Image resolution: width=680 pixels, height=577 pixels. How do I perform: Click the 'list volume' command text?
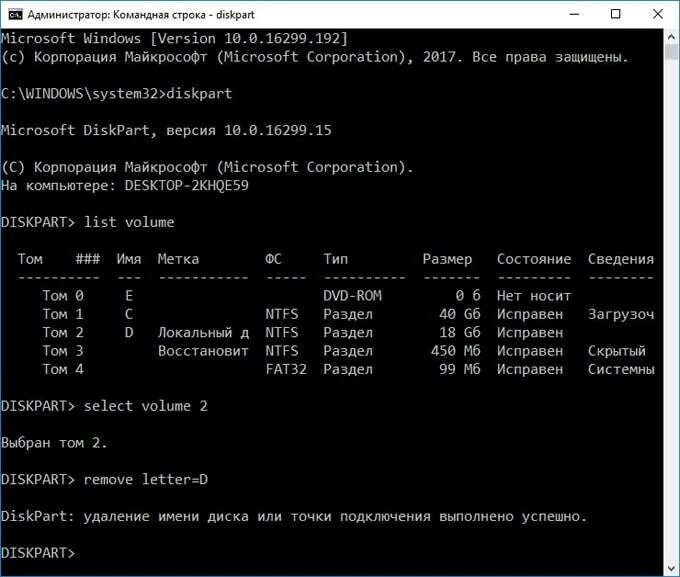tap(129, 222)
